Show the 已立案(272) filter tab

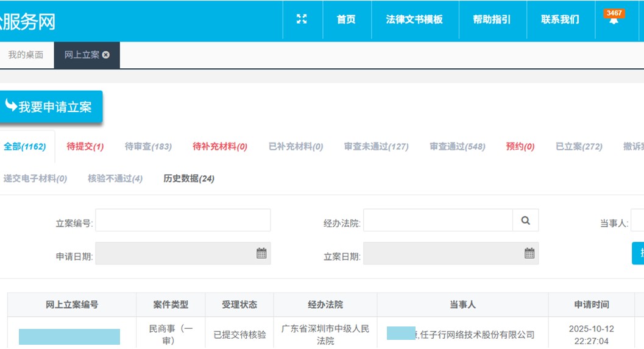pyautogui.click(x=579, y=147)
